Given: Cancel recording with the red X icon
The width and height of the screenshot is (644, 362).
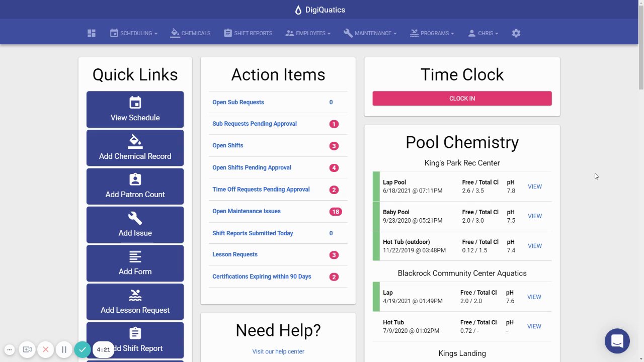Looking at the screenshot, I should tap(46, 349).
